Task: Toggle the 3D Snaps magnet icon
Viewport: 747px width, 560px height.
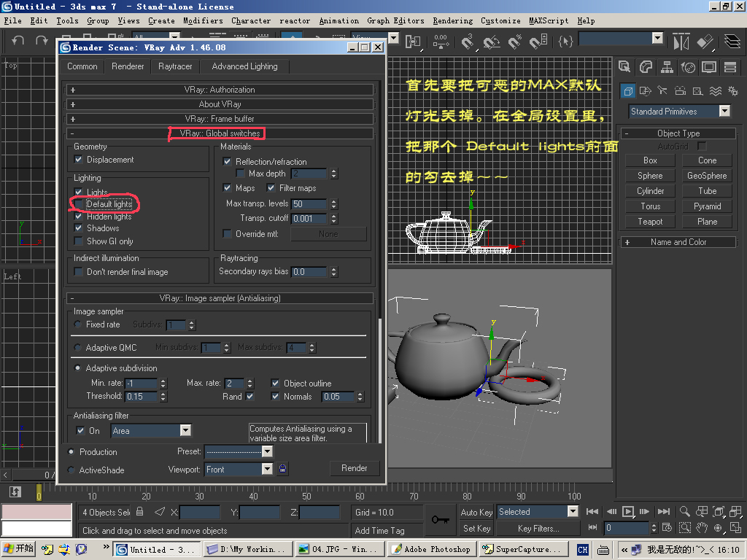Action: click(468, 42)
